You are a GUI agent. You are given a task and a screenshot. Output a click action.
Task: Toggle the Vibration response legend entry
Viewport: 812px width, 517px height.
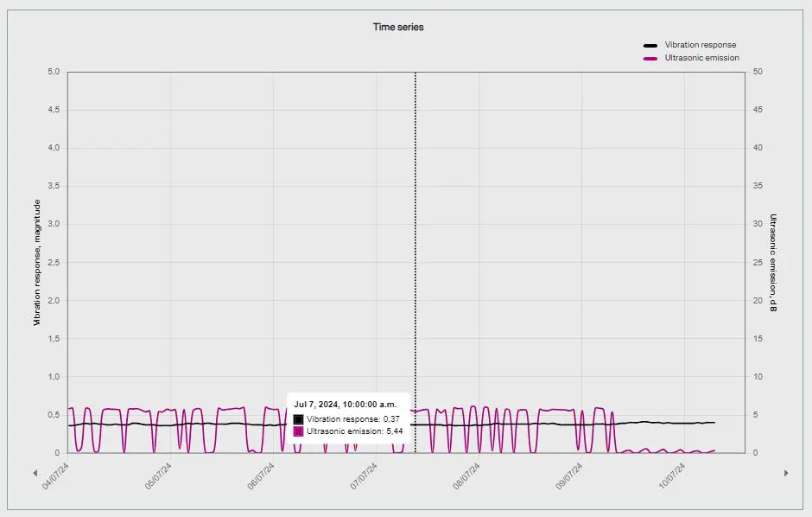pyautogui.click(x=700, y=45)
